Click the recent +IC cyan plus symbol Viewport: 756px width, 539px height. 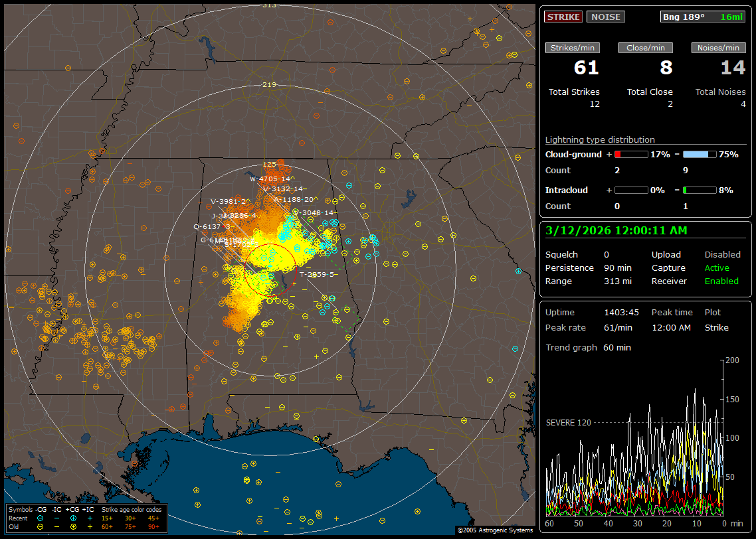coord(90,518)
